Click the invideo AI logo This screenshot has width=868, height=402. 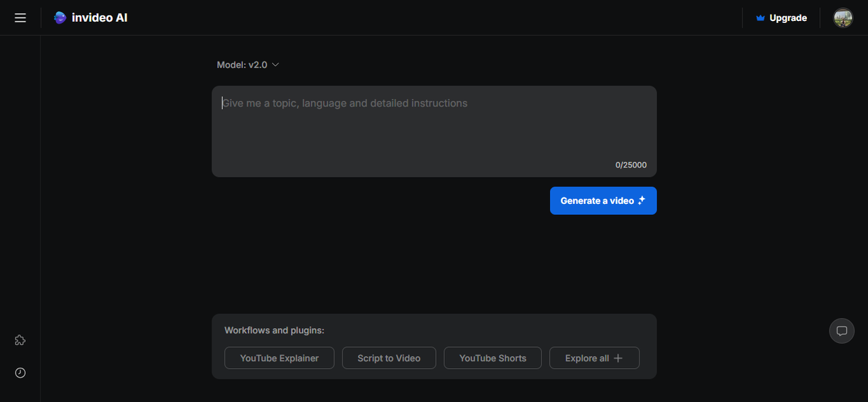pyautogui.click(x=91, y=18)
